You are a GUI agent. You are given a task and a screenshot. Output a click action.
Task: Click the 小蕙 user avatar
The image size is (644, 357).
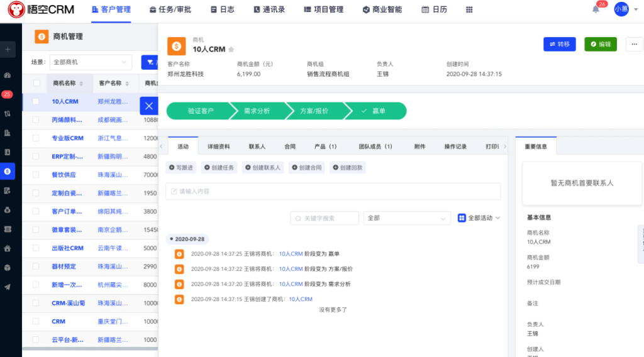point(621,9)
